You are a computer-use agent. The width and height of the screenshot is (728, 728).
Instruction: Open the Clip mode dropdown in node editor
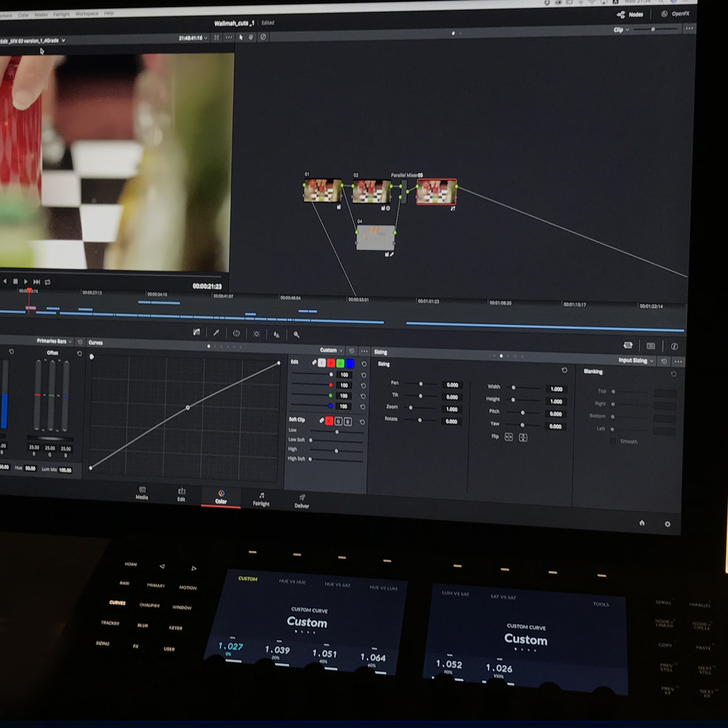click(621, 30)
